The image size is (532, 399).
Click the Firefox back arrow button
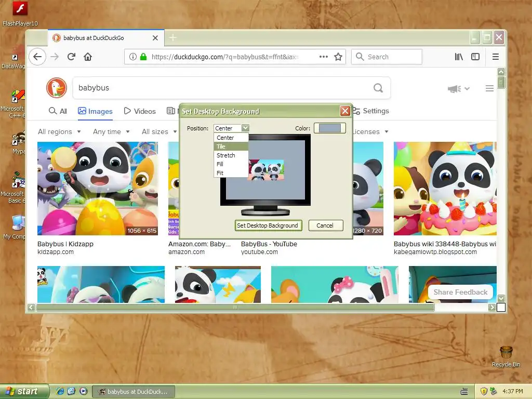pyautogui.click(x=37, y=57)
